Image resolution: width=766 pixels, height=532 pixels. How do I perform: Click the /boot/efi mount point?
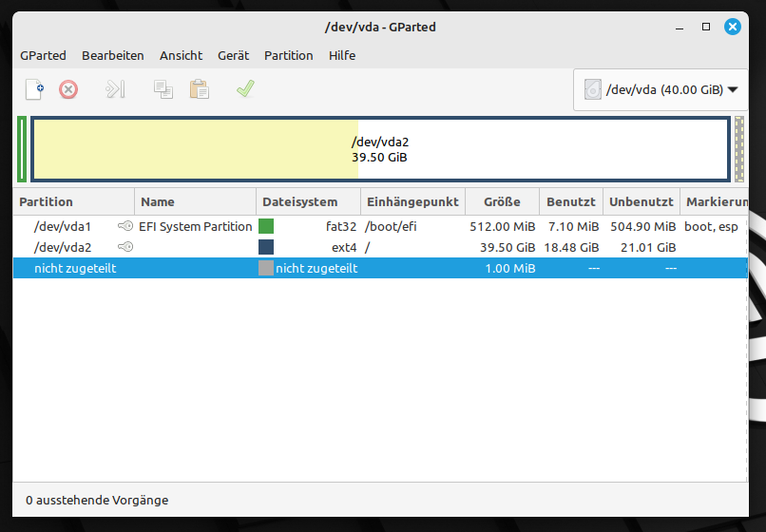tap(391, 227)
